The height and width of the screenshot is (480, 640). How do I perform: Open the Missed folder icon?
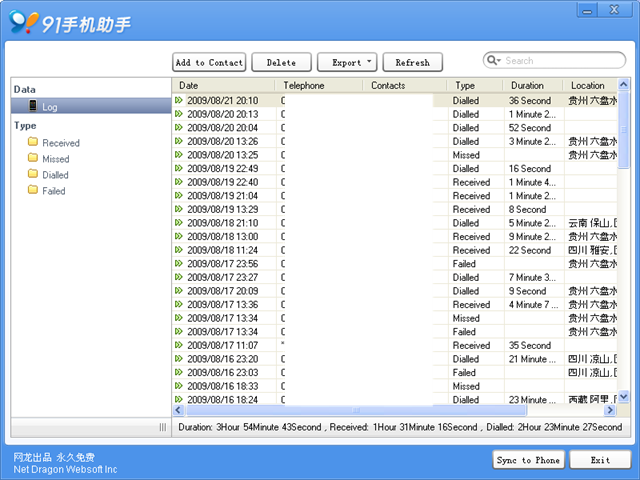point(33,158)
